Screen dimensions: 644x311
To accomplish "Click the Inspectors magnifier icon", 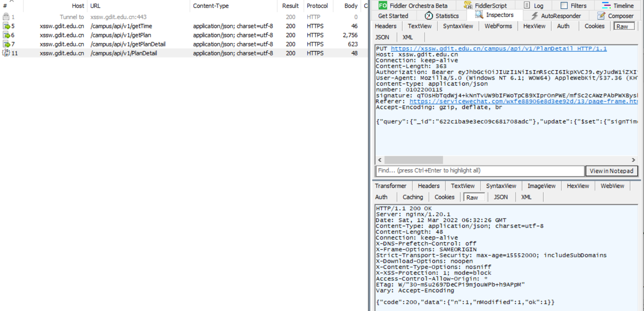I will (479, 15).
